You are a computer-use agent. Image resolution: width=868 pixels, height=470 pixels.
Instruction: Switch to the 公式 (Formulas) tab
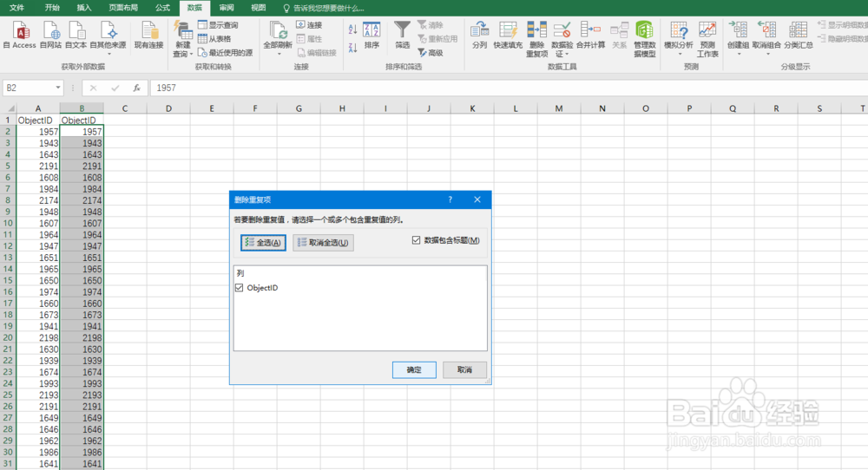click(x=163, y=8)
